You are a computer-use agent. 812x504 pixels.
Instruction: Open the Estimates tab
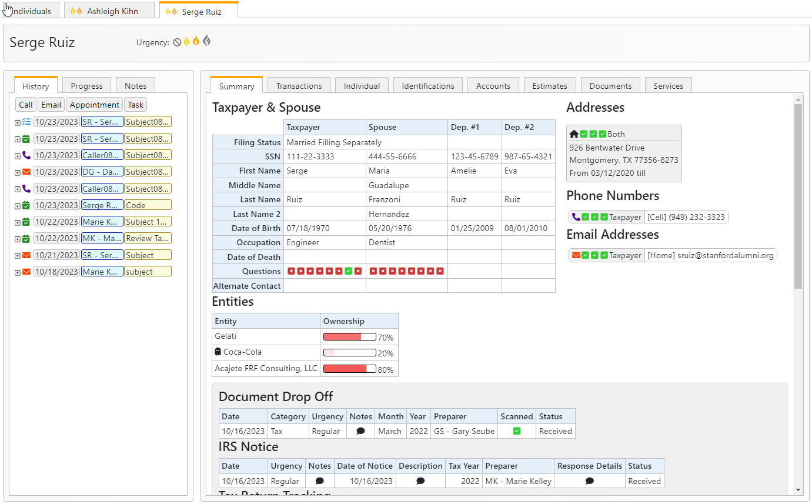pos(550,85)
